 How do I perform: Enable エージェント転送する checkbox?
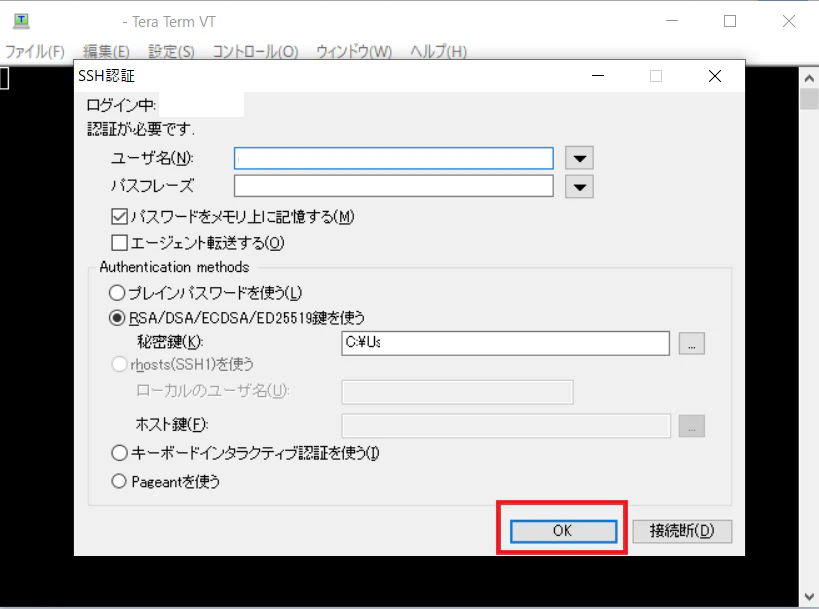(120, 242)
